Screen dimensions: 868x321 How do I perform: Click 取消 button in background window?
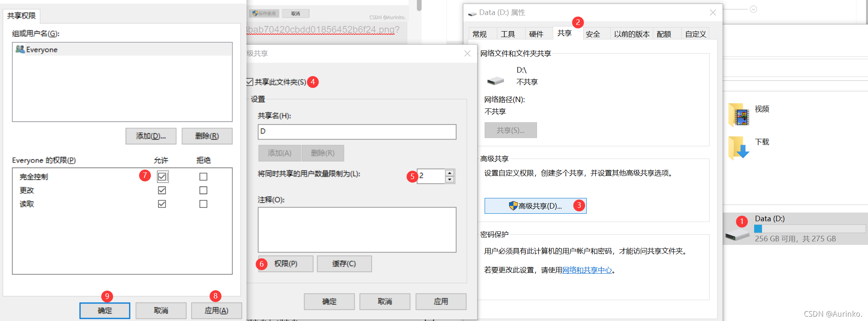(296, 13)
